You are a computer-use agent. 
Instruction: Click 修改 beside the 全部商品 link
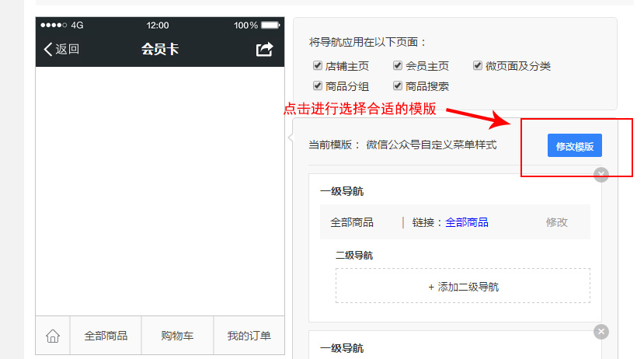(557, 222)
